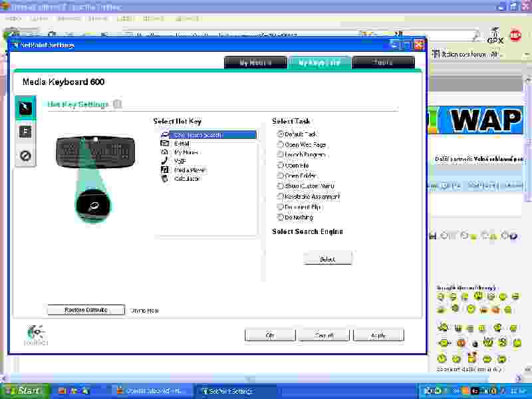Click the music note icon beside Media Player

164,170
